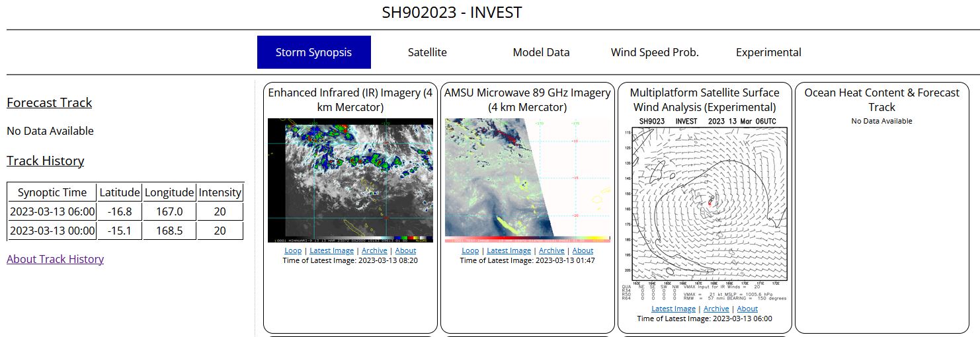The image size is (980, 337).
Task: Click Loop link under Enhanced Infrared imagery
Action: [293, 250]
